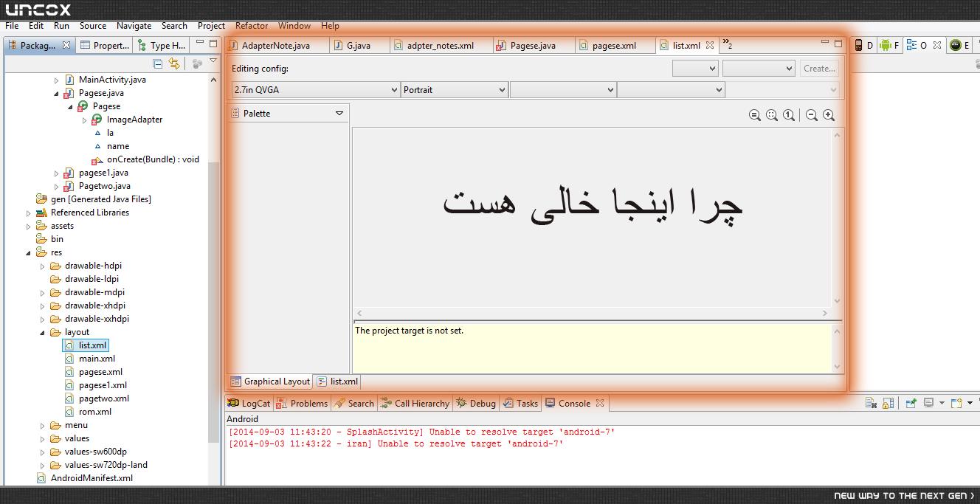Image resolution: width=980 pixels, height=504 pixels.
Task: Select main.xml in layout folder
Action: tap(97, 359)
